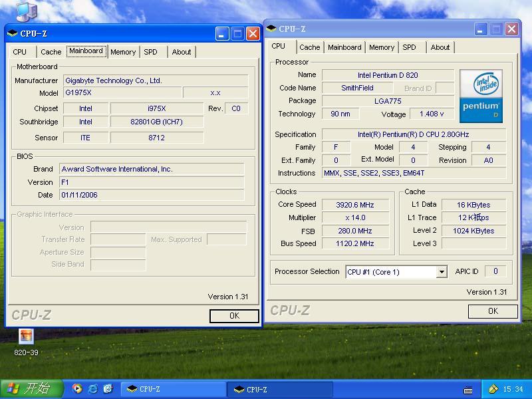Click Level 2 cache value 1024 KBytes
Viewport: 532px width, 399px height.
tap(473, 231)
